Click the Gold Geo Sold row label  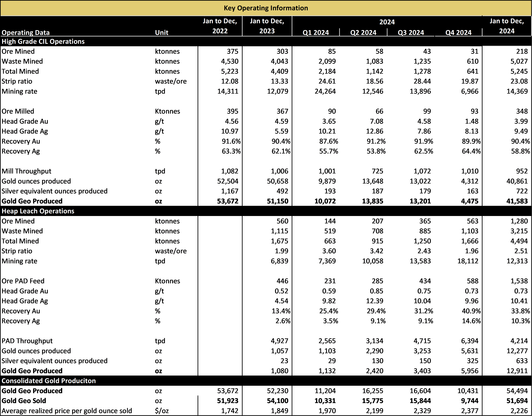(24, 401)
